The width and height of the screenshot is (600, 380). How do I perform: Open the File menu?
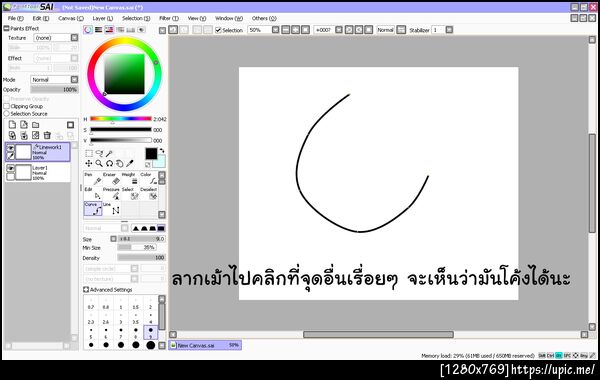click(16, 18)
